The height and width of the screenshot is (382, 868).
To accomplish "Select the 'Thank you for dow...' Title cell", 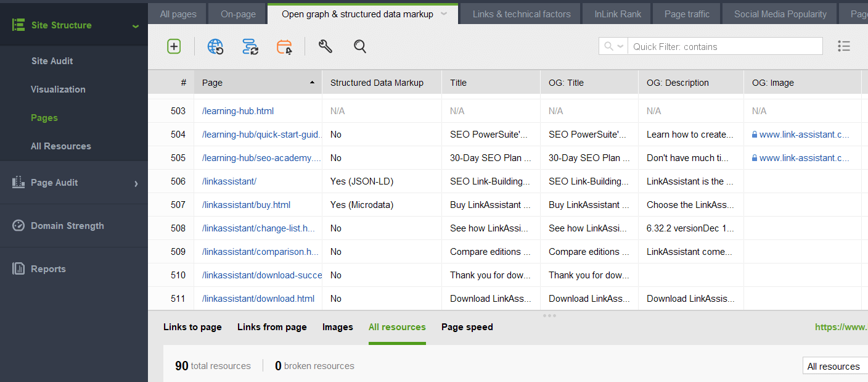I will (x=491, y=275).
